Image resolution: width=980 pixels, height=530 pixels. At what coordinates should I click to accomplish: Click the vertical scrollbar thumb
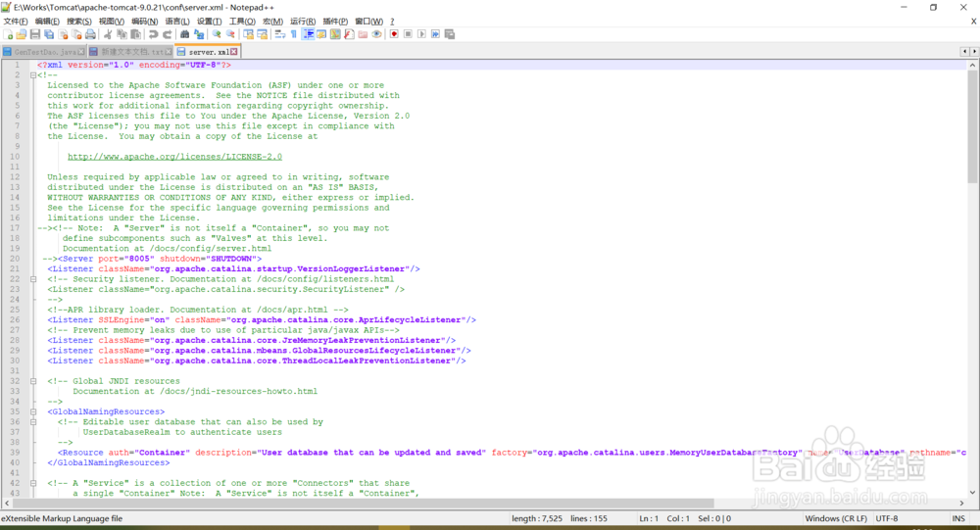tap(972, 126)
